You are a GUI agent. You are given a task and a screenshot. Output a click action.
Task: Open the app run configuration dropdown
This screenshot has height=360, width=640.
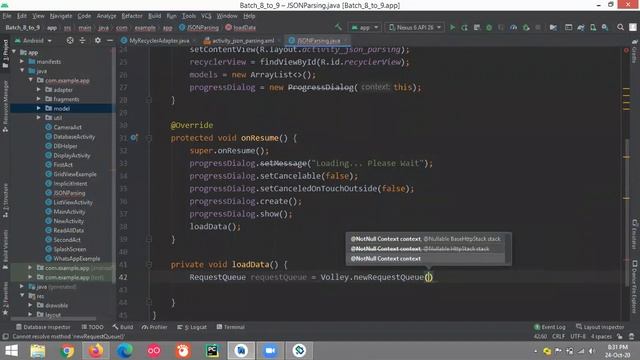coord(364,27)
